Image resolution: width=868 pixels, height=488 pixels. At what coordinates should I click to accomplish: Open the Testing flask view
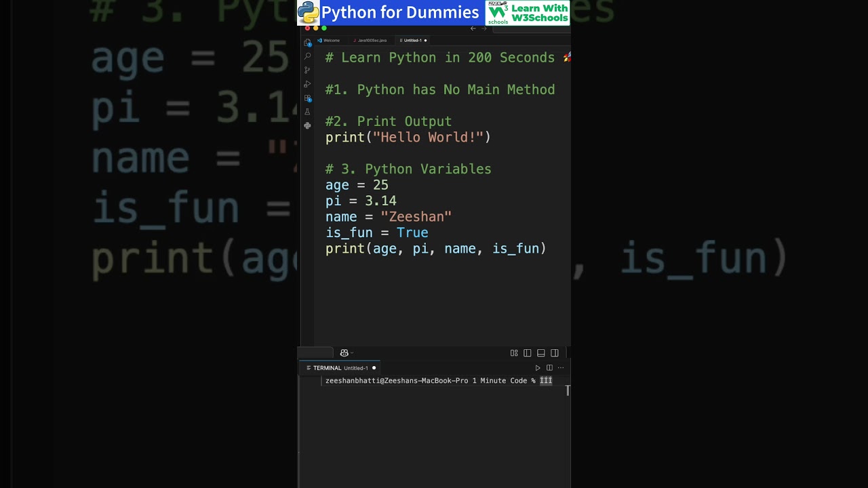(x=307, y=112)
